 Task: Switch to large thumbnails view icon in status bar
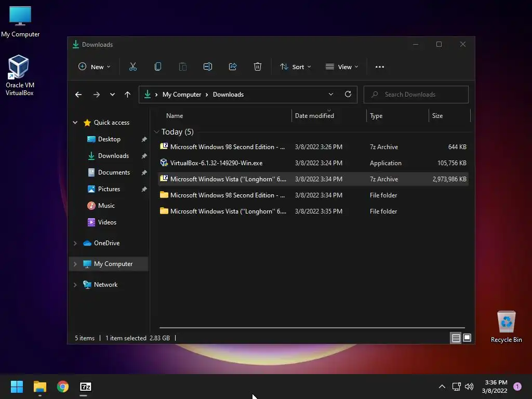[x=467, y=338]
